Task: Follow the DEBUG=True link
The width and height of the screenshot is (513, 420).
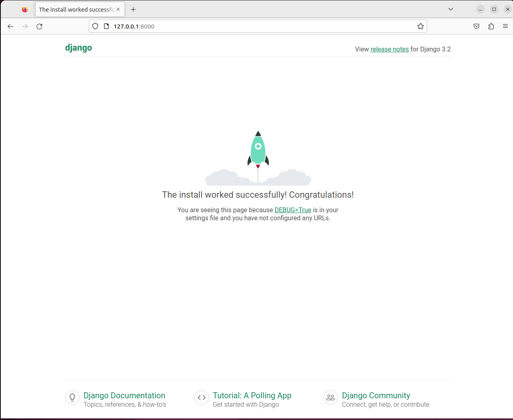Action: coord(293,210)
